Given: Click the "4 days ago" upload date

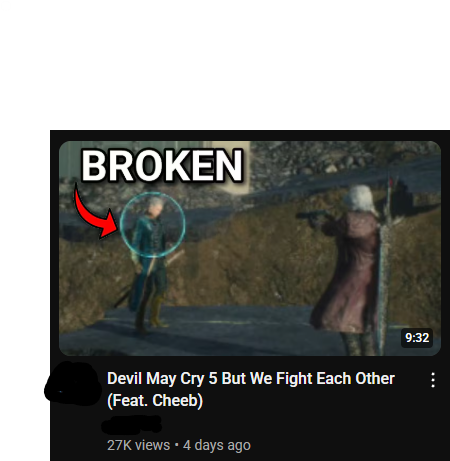Looking at the screenshot, I should [x=217, y=445].
